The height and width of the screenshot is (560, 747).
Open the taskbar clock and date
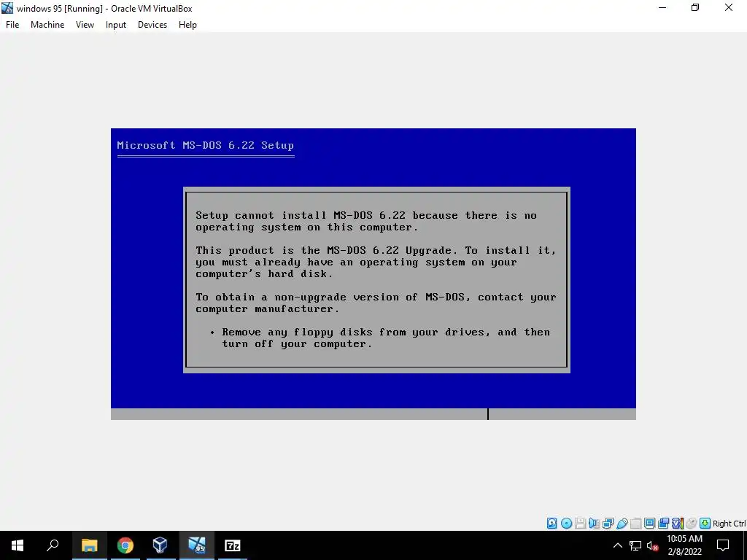(x=684, y=545)
